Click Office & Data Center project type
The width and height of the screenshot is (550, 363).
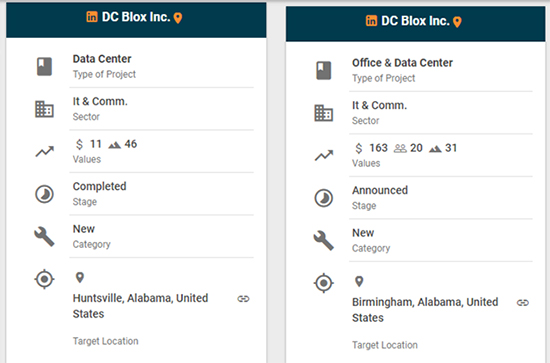[x=402, y=63]
